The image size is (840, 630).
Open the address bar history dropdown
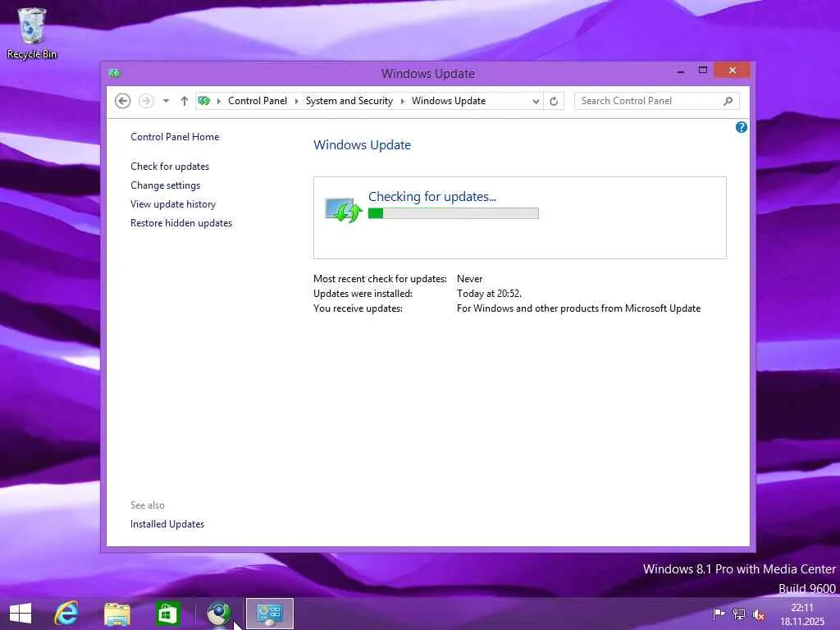(535, 101)
